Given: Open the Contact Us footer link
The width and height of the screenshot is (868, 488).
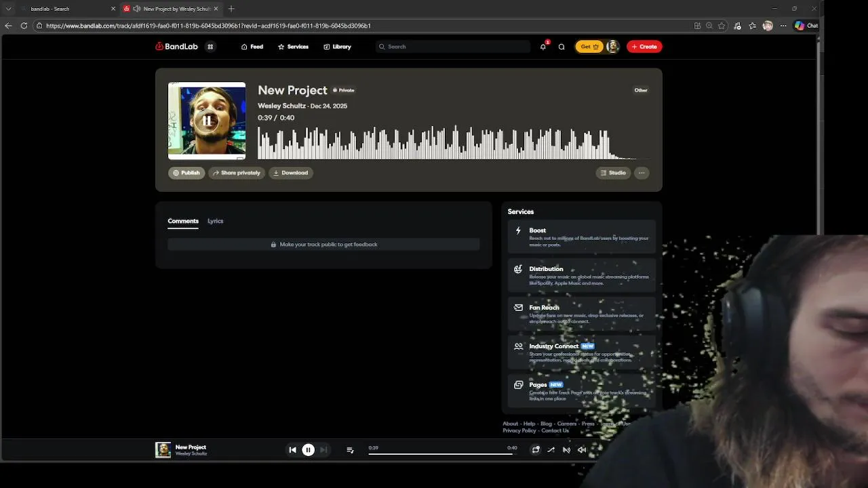Looking at the screenshot, I should point(555,430).
